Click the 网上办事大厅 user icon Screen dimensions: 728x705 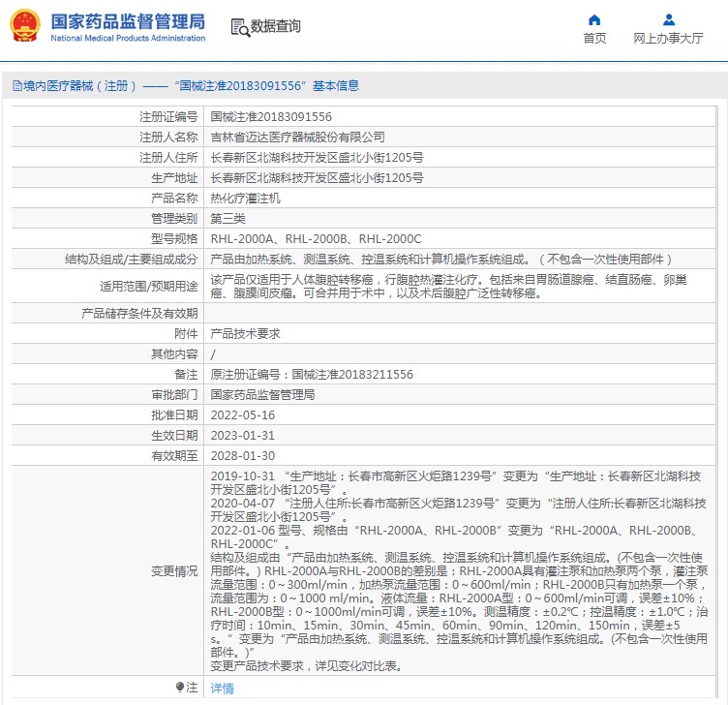click(669, 20)
